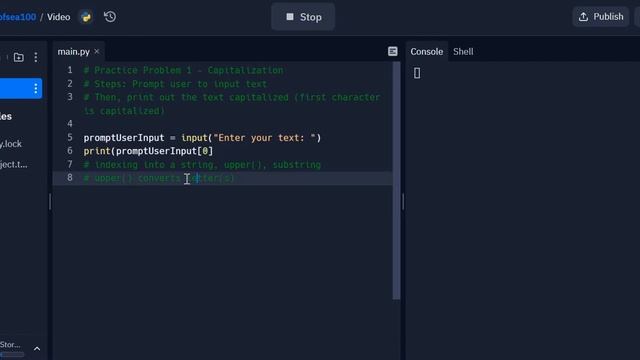Click the line 7 indexing comment
Image resolution: width=640 pixels, height=360 pixels.
point(202,165)
